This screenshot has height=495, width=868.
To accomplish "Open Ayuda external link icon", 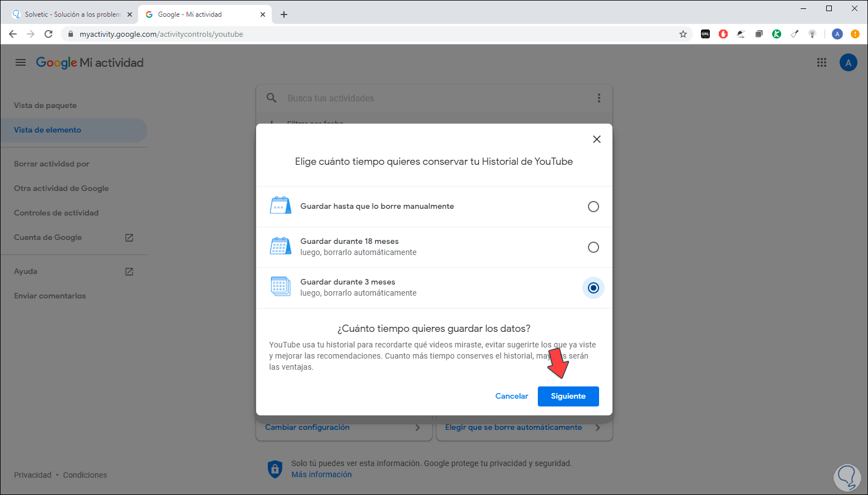I will [x=129, y=272].
